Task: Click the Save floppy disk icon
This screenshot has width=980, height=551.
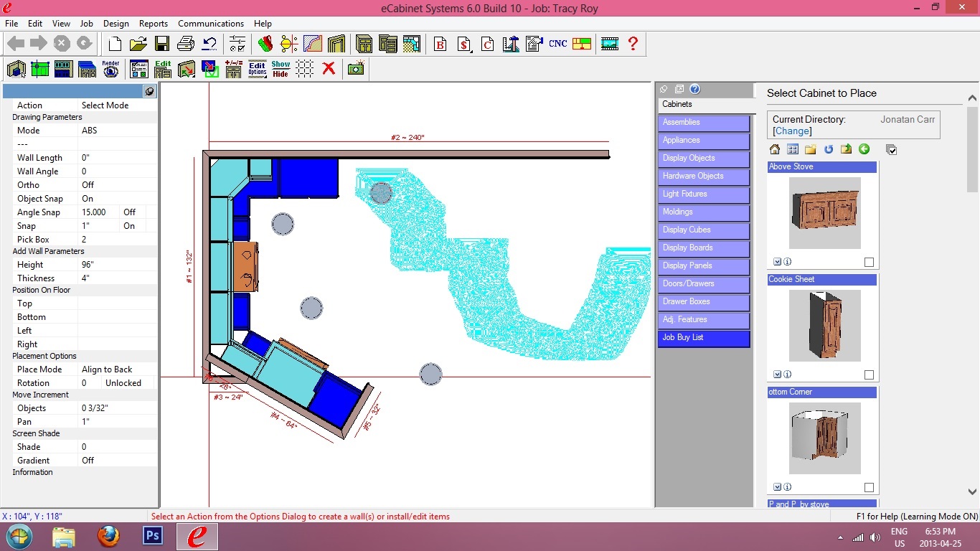Action: click(162, 44)
